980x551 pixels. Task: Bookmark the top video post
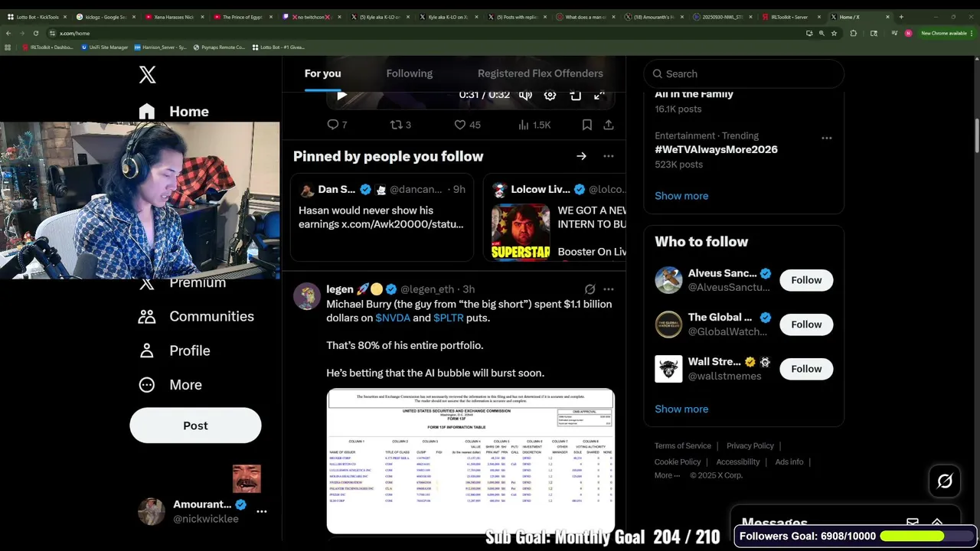pos(586,125)
